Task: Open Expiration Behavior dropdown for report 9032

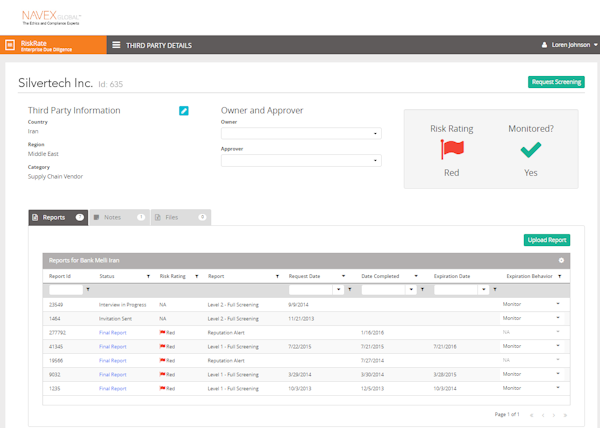Action: coord(558,374)
